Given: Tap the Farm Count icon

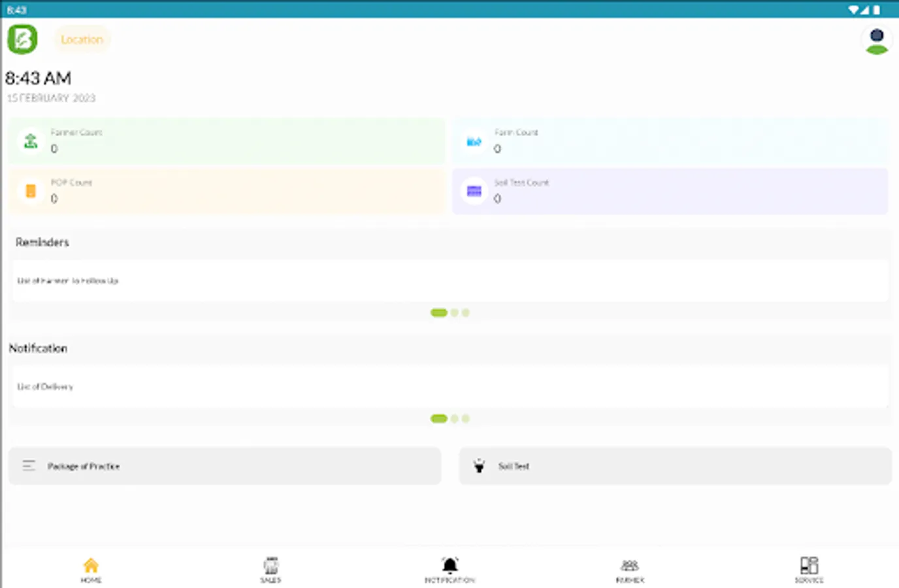Looking at the screenshot, I should (x=474, y=141).
